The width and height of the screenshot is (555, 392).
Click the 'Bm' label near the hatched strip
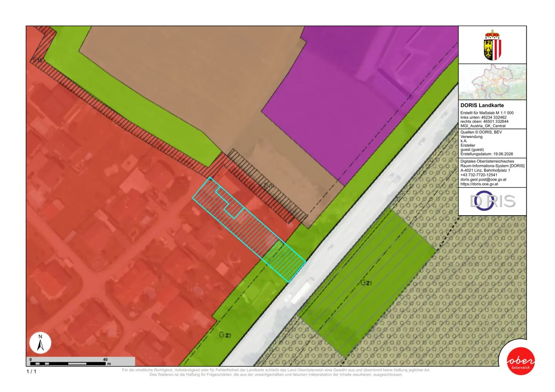click(x=269, y=186)
